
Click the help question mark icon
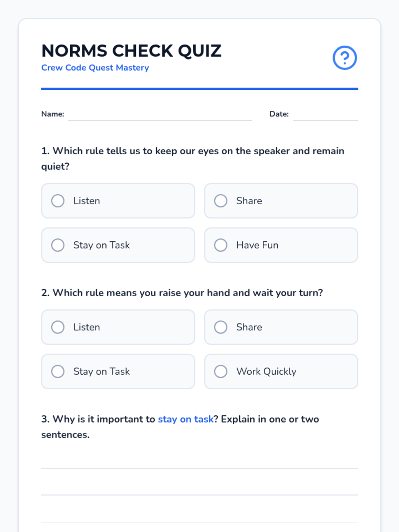345,58
